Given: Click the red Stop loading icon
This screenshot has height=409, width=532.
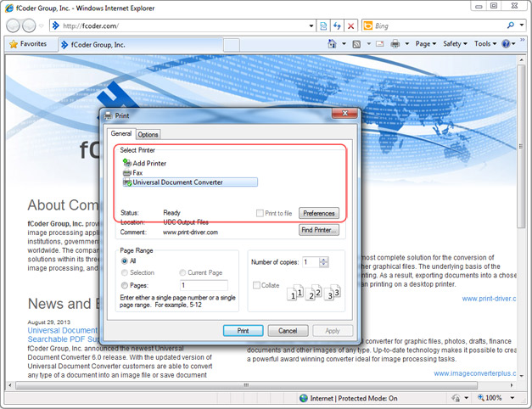Looking at the screenshot, I should [x=350, y=25].
